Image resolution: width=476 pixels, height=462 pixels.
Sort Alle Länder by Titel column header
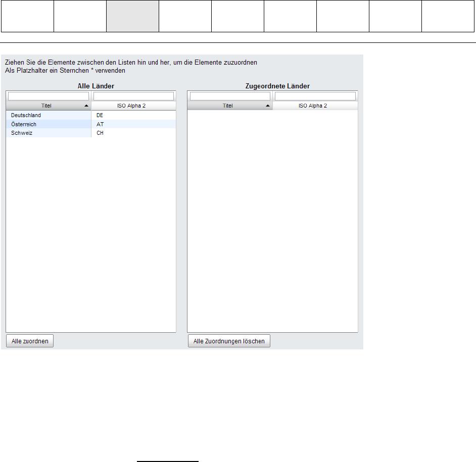point(49,106)
